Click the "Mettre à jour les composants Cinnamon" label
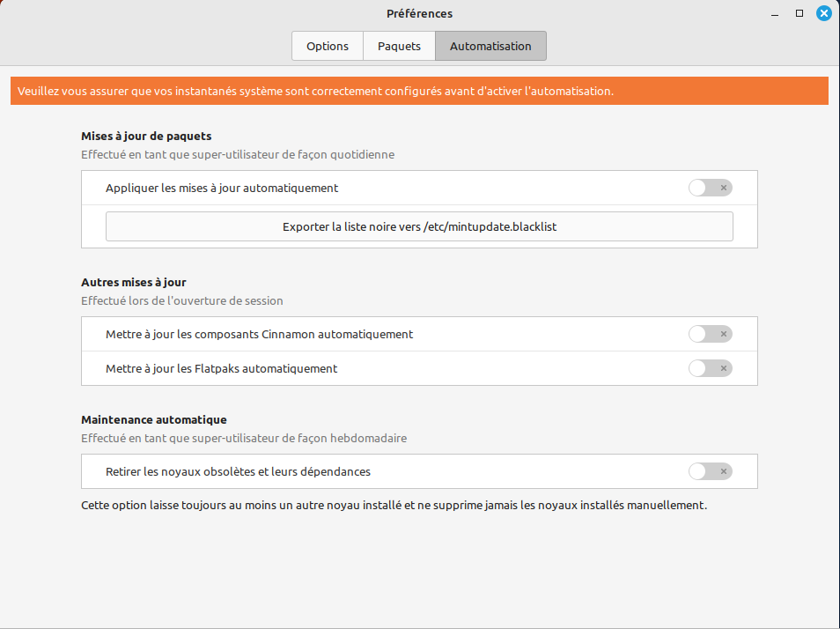This screenshot has width=840, height=629. (x=259, y=334)
